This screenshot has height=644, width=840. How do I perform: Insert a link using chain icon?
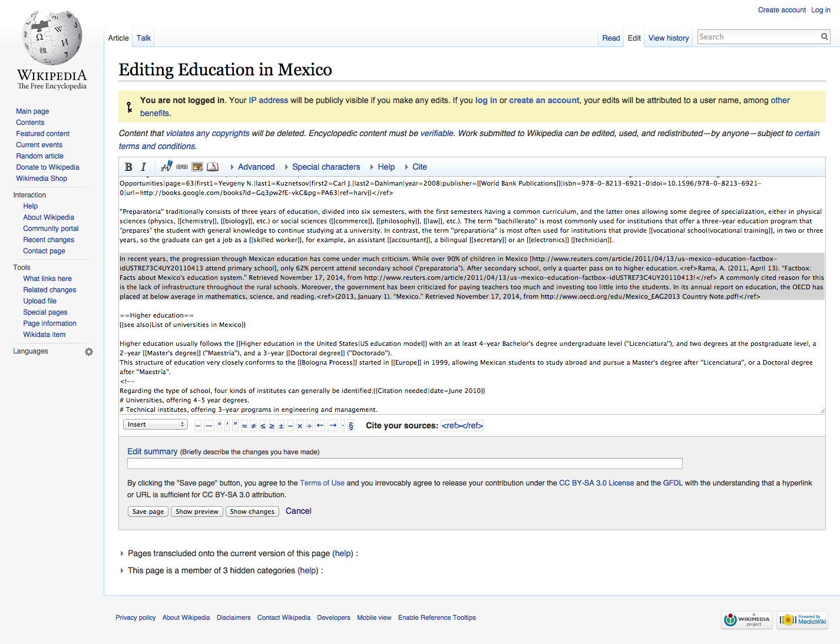[x=182, y=167]
